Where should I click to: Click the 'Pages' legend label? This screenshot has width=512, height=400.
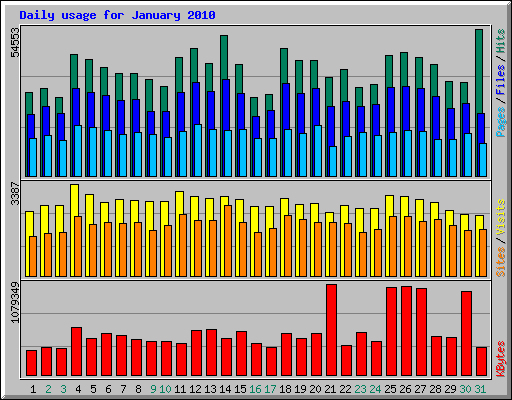tap(500, 122)
